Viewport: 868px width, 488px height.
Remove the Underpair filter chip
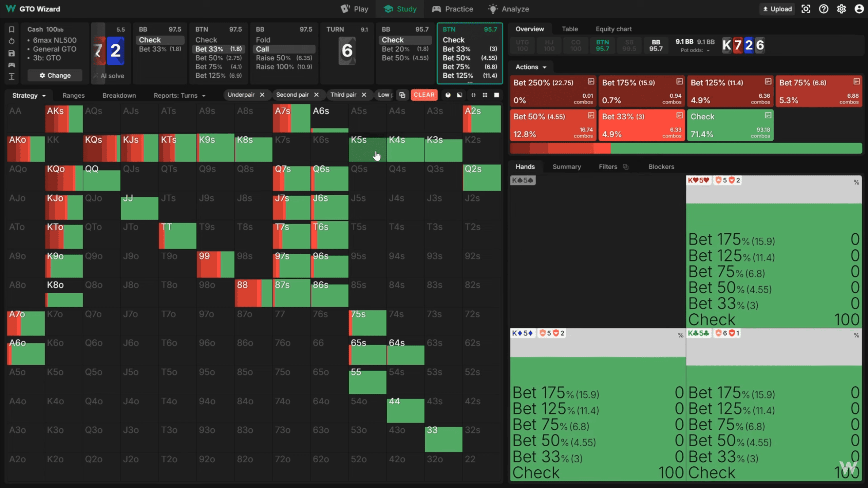tap(262, 95)
